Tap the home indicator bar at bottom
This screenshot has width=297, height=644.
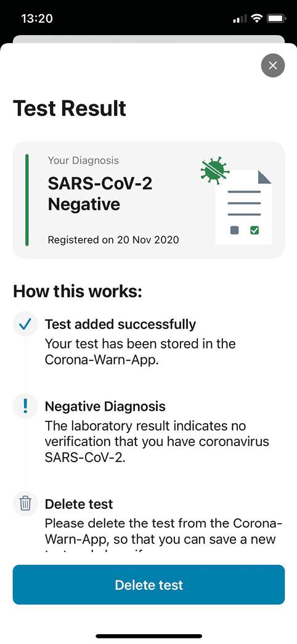148,636
